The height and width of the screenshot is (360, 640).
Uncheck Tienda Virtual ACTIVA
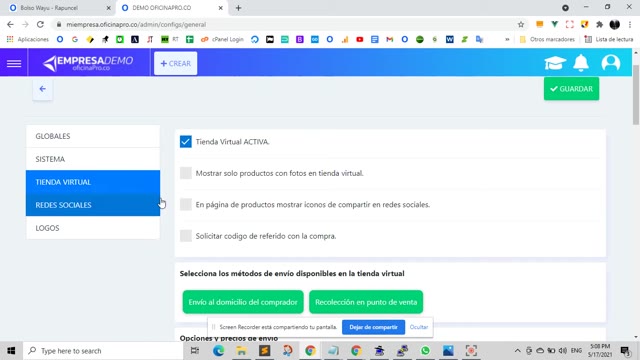[186, 142]
